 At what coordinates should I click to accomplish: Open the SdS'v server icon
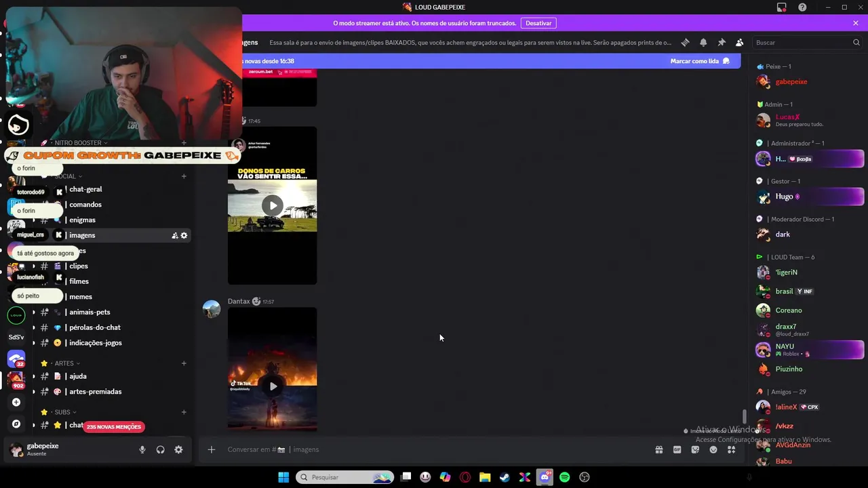(x=16, y=337)
